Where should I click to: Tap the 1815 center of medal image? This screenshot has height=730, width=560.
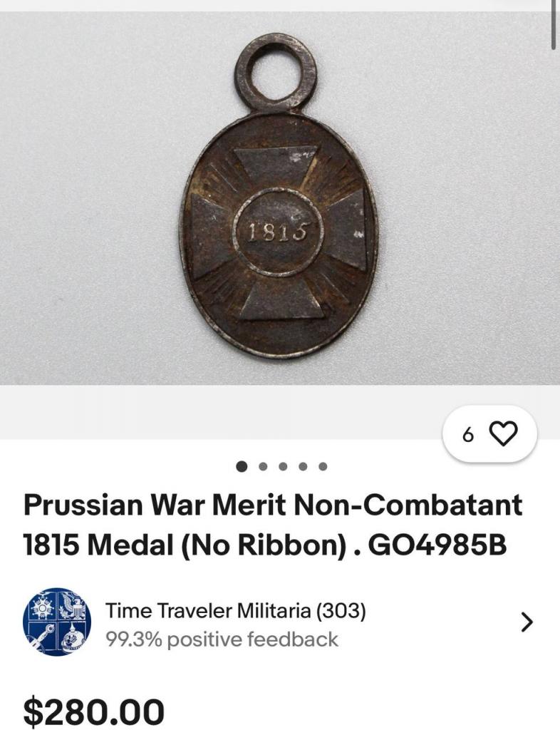coord(278,231)
